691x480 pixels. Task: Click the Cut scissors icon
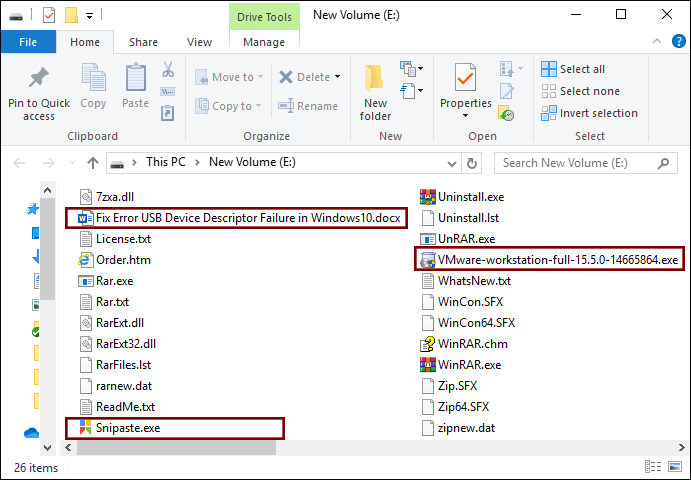pyautogui.click(x=168, y=69)
